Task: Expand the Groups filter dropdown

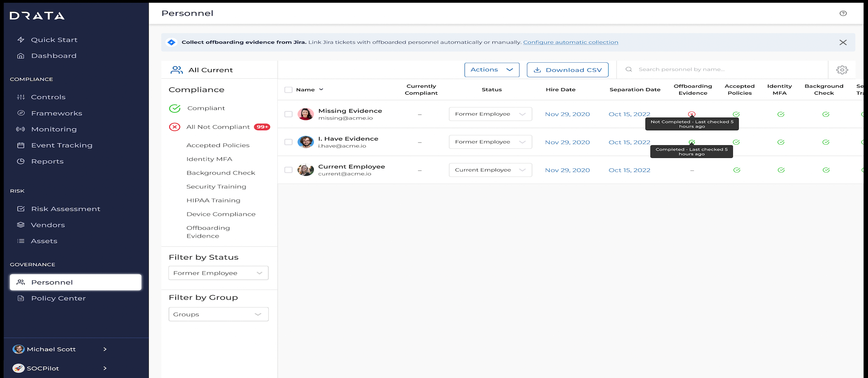Action: tap(219, 314)
